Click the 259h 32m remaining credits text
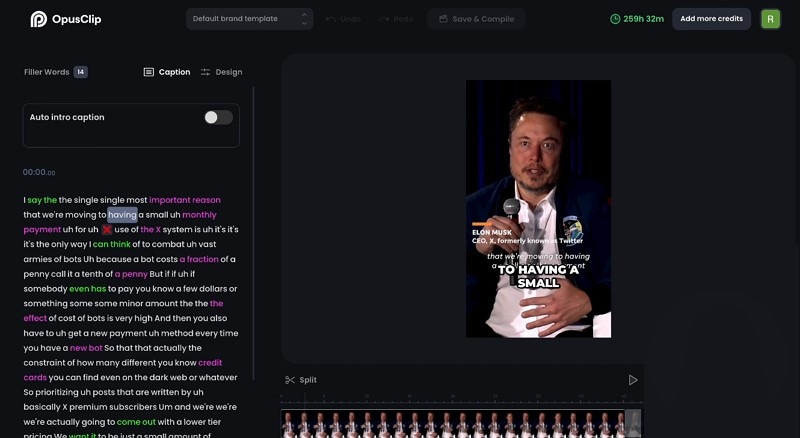This screenshot has width=800, height=438. click(x=643, y=19)
